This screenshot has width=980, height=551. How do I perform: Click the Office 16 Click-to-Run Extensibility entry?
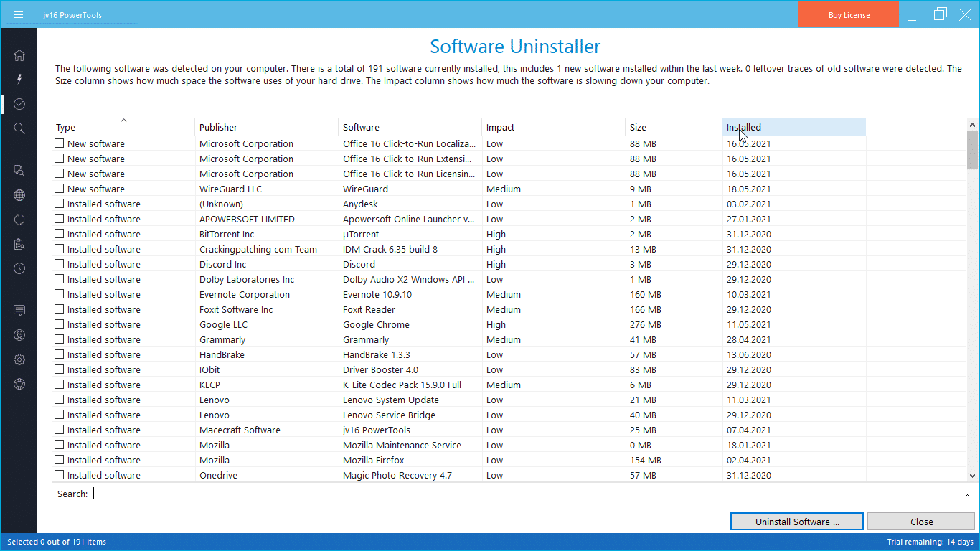pos(409,159)
